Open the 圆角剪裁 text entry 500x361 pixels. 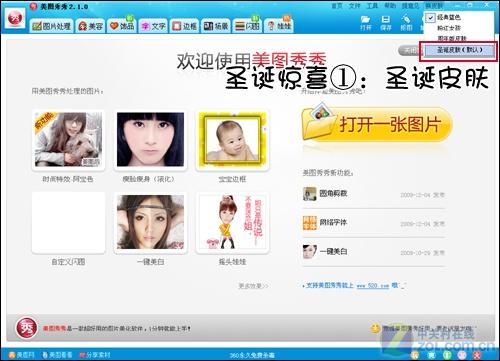point(333,193)
